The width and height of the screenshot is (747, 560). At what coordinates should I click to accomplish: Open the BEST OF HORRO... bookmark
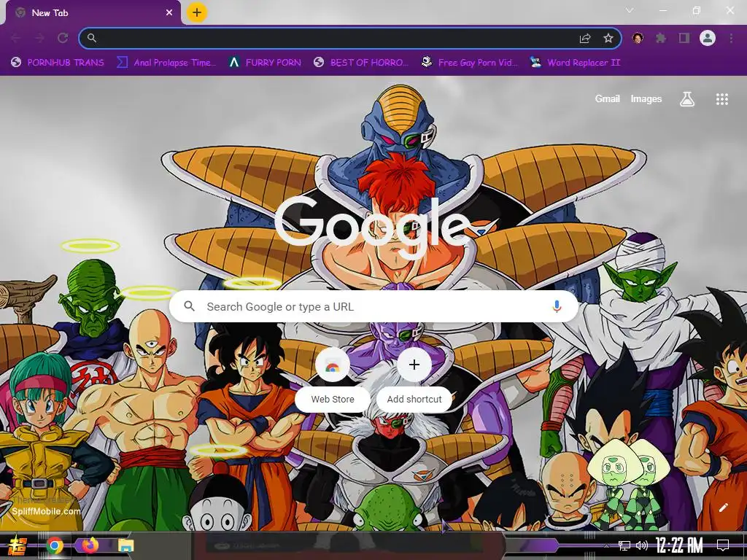[x=362, y=63]
